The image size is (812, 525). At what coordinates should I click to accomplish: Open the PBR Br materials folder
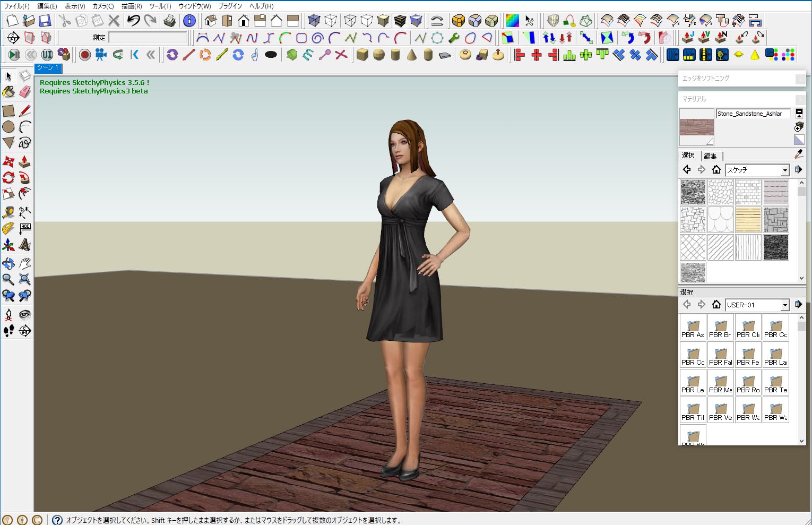click(x=720, y=328)
